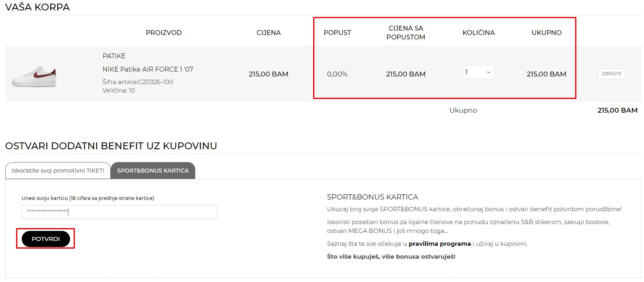Viewport: 644px width, 282px height.
Task: Select the SPORT&BONUS KARTICA tab
Action: pos(153,171)
